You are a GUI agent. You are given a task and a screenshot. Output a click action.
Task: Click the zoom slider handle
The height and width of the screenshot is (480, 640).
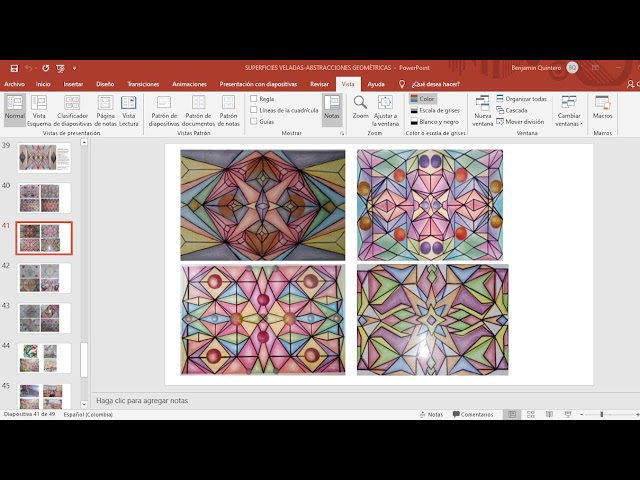(x=602, y=414)
